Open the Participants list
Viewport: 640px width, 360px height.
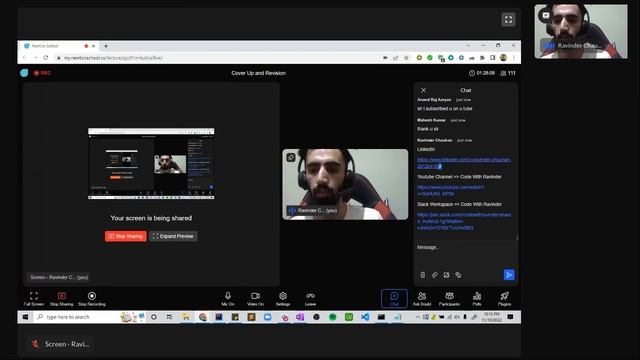coord(449,299)
